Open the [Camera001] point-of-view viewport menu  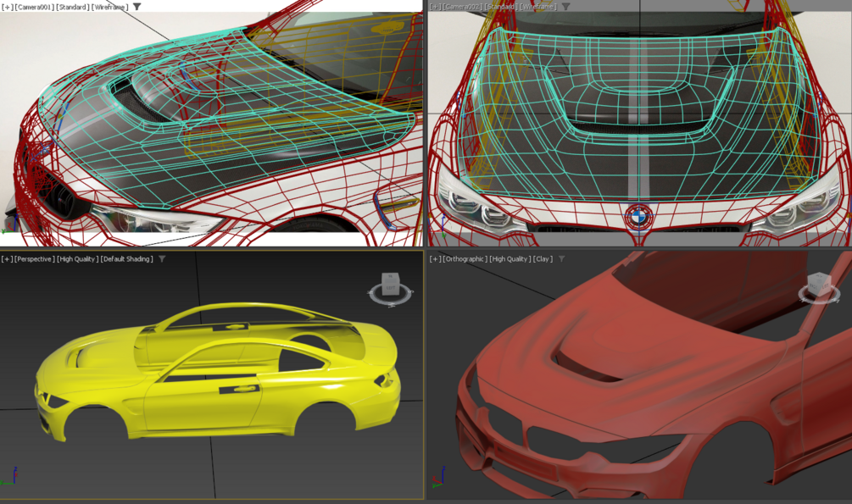[x=34, y=7]
